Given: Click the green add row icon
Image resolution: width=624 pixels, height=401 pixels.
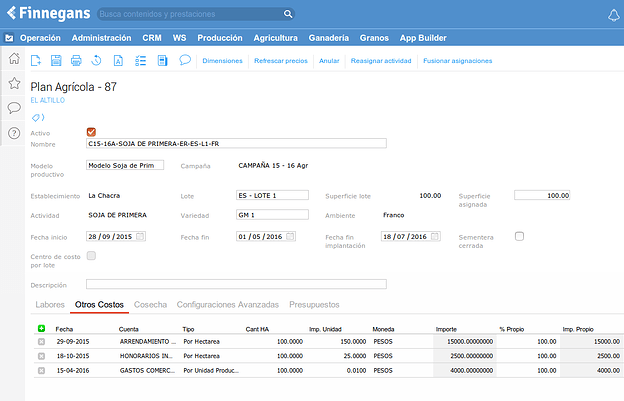Looking at the screenshot, I should [x=41, y=328].
